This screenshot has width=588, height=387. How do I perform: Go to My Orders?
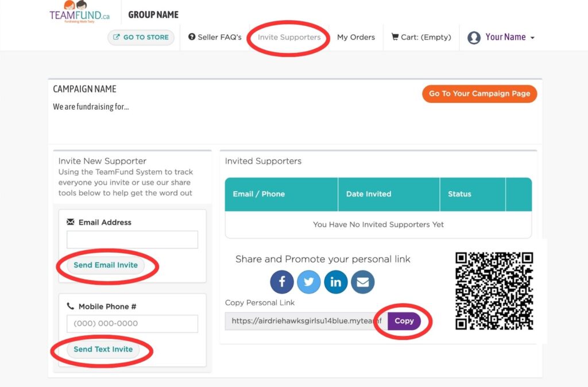[356, 37]
